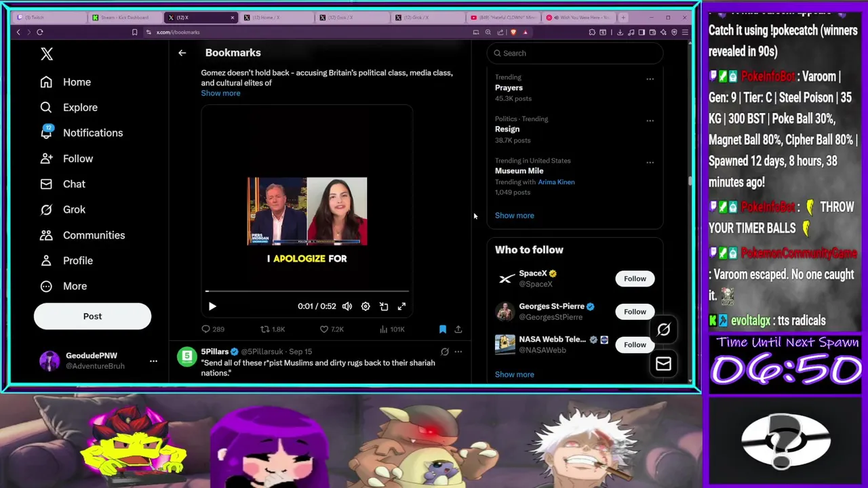Open 5Pillars profile link
Viewport: 868px width, 488px height.
click(x=214, y=352)
